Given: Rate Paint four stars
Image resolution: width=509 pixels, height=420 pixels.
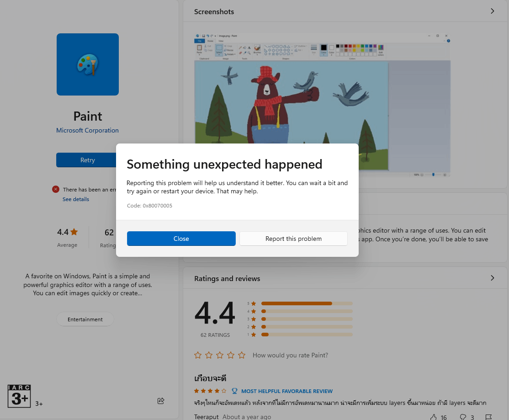Looking at the screenshot, I should point(231,355).
